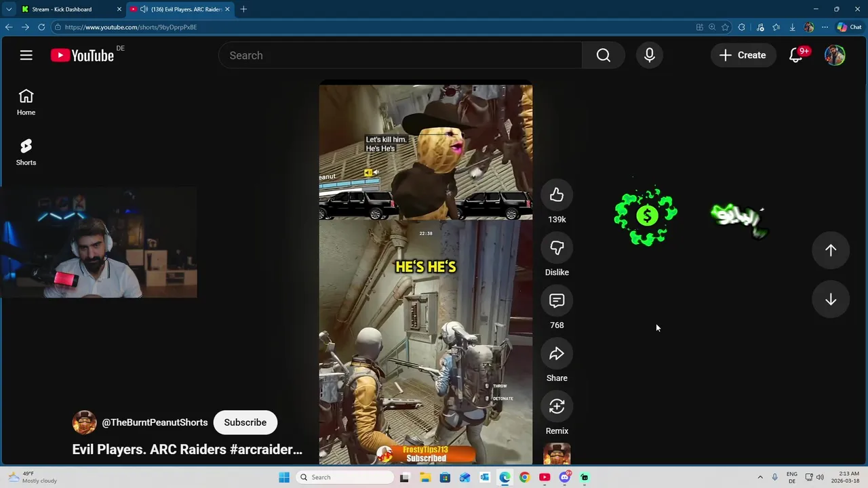Click the 768 comments count

[557, 325]
